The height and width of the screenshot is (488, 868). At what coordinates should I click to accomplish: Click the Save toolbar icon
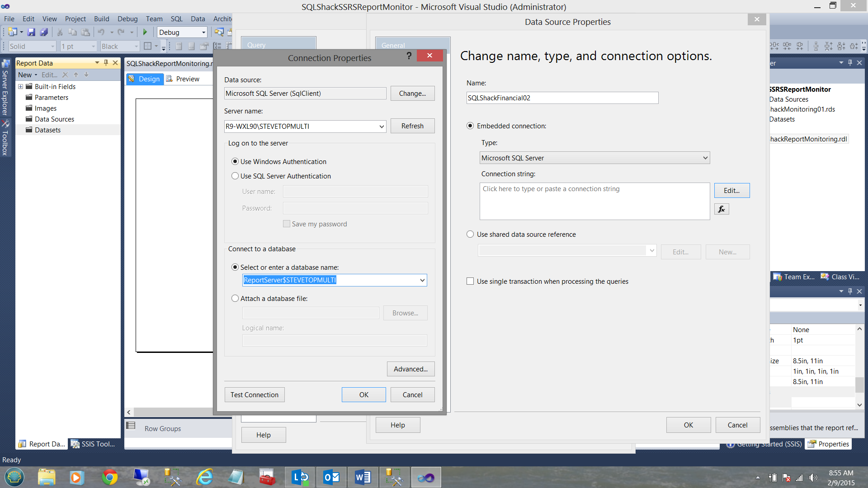click(x=31, y=32)
